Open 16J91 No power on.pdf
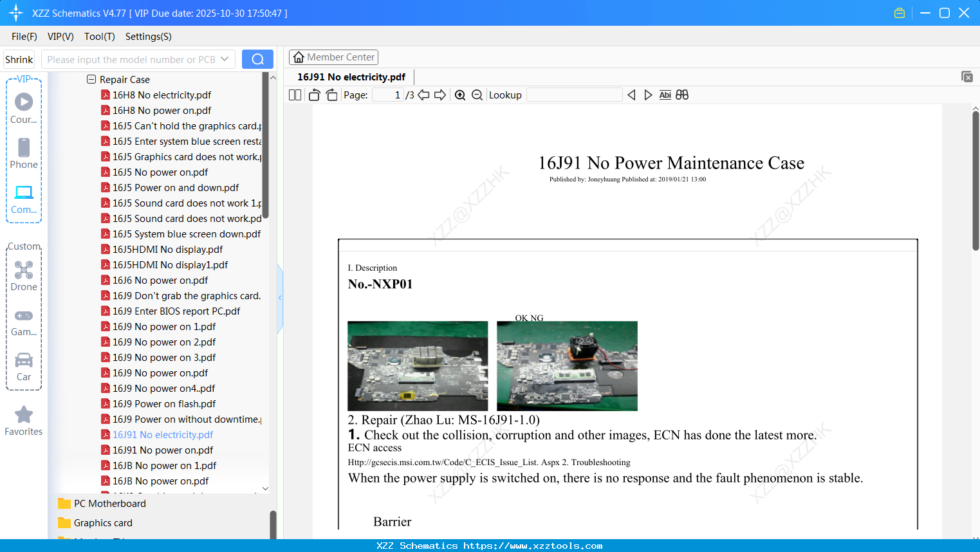 157,450
